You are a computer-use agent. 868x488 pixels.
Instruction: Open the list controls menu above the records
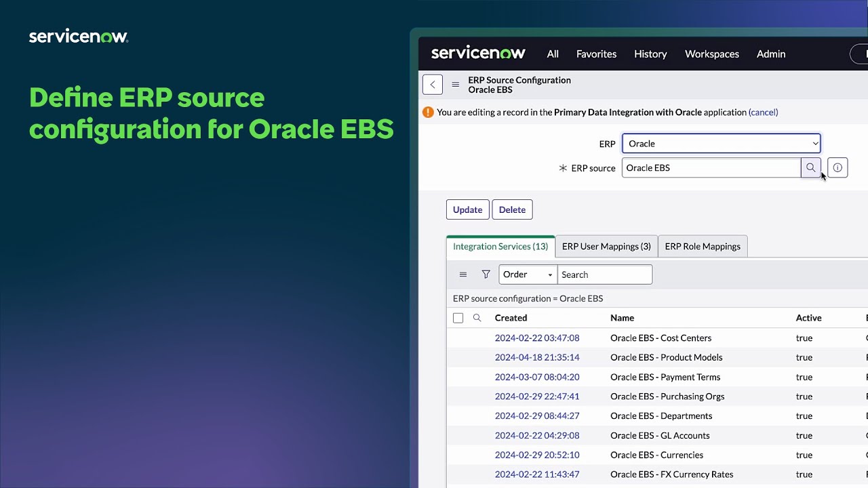tap(463, 274)
